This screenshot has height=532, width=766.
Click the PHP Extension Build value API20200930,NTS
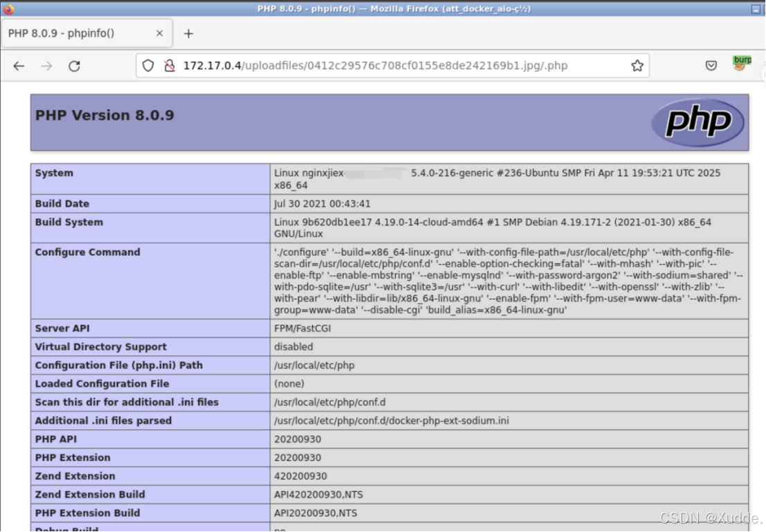(316, 513)
